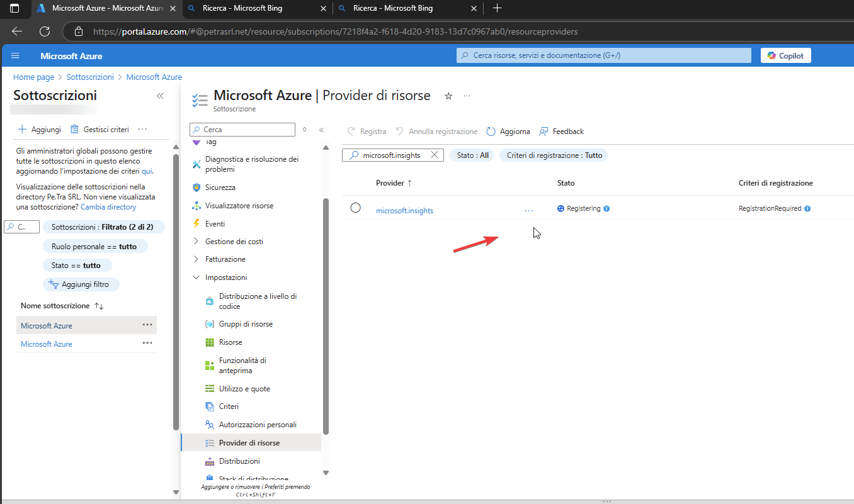Click info icon next to RegistrationRequired
854x504 pixels.
point(807,208)
